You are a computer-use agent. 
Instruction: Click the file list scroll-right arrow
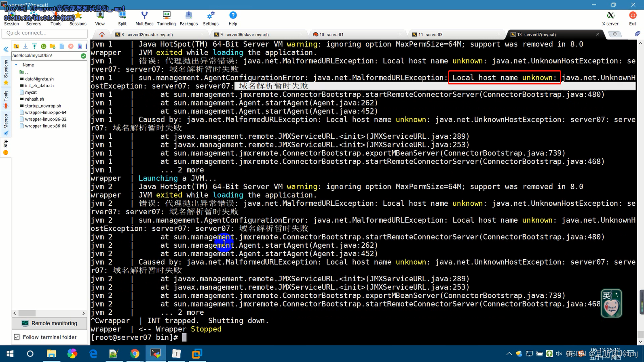[x=84, y=313]
